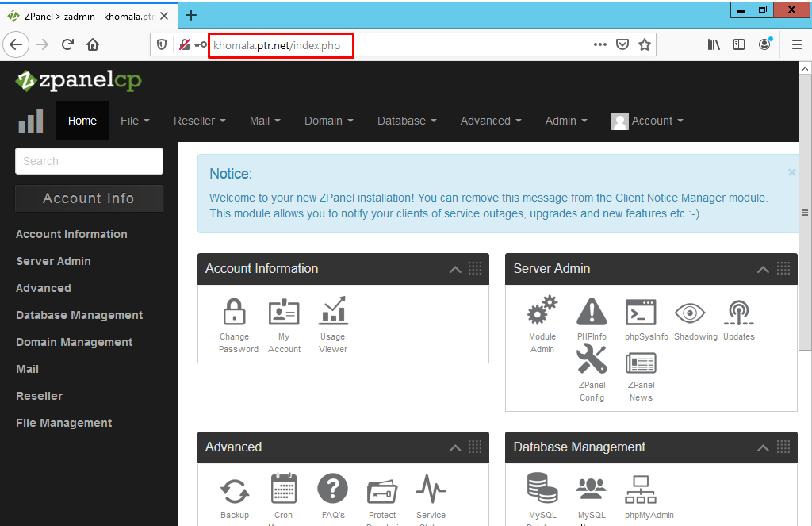This screenshot has height=526, width=812.
Task: Open the Firefox account icon
Action: pos(765,44)
